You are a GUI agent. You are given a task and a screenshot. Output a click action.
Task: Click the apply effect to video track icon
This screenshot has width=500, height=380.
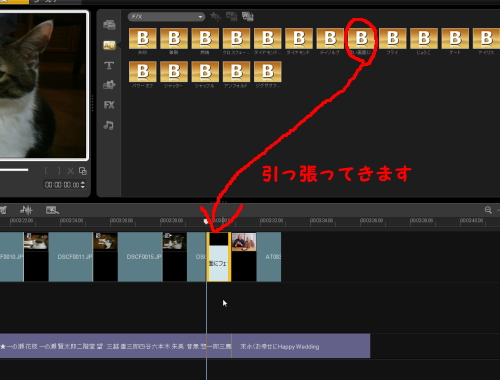coord(231,16)
